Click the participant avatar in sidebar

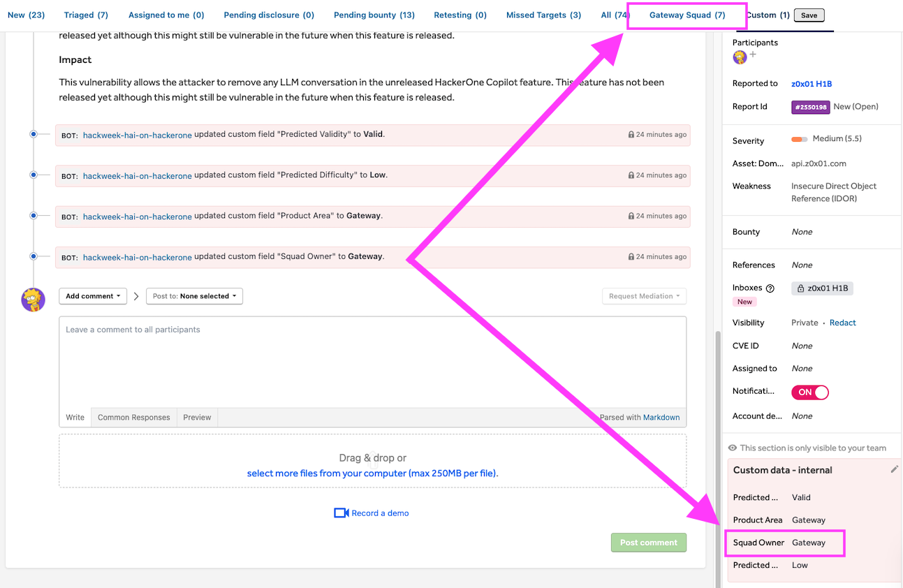[x=740, y=57]
